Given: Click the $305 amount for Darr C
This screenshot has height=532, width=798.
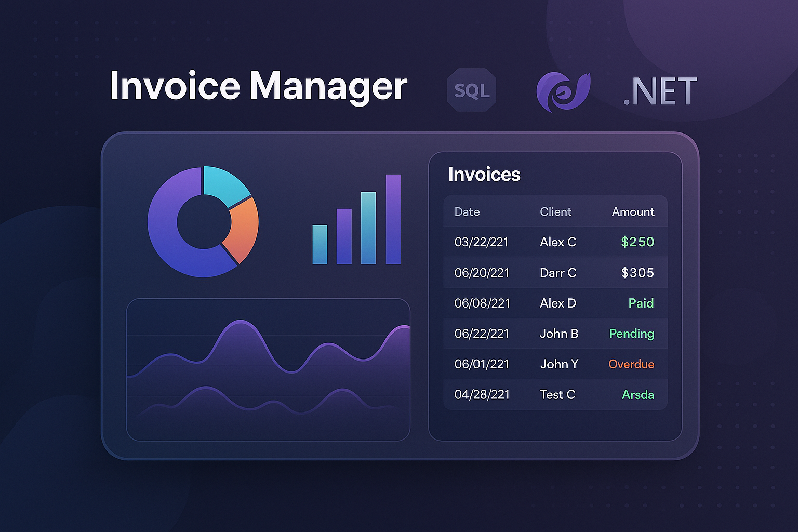Looking at the screenshot, I should pos(638,272).
